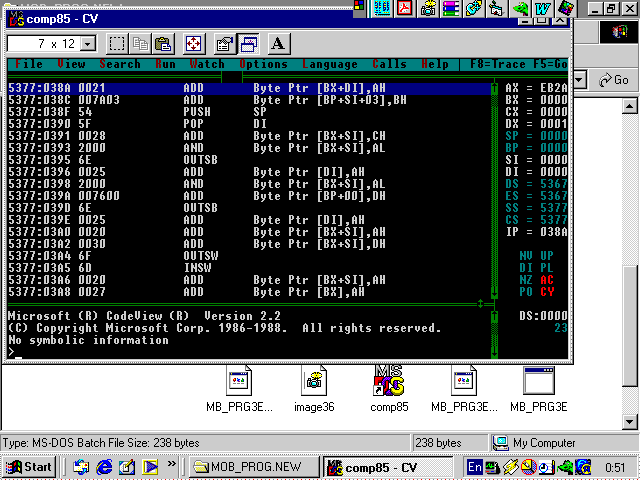Click the PUSH SP instruction line

(x=249, y=112)
